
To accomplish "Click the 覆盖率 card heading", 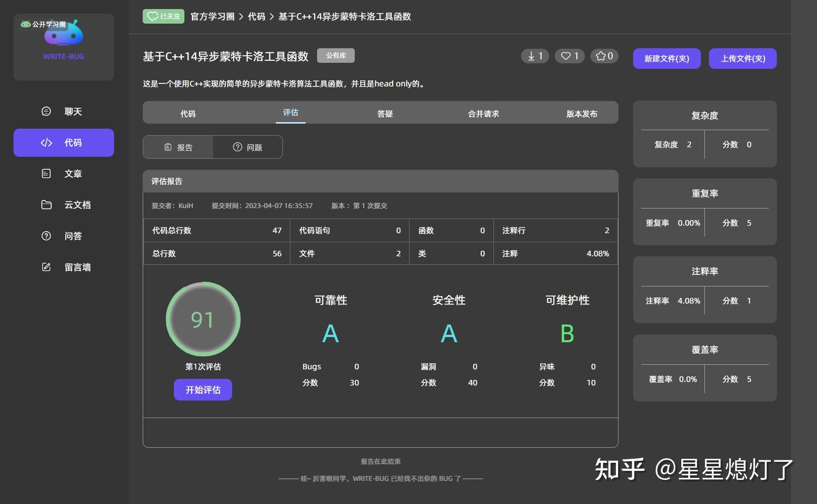I will pos(705,350).
